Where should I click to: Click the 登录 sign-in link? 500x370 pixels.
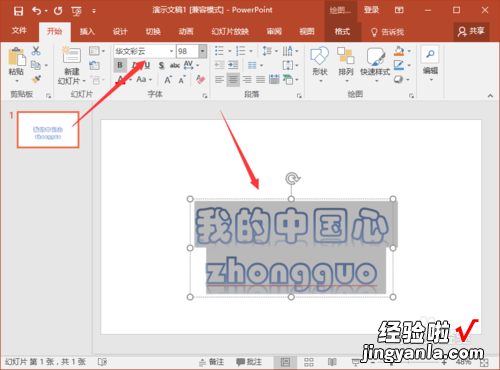[x=371, y=10]
